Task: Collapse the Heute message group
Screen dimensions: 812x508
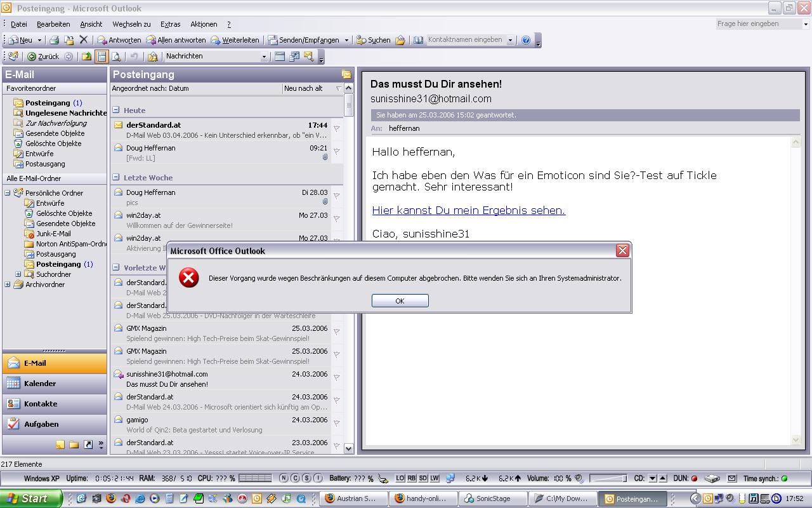Action: pyautogui.click(x=116, y=110)
